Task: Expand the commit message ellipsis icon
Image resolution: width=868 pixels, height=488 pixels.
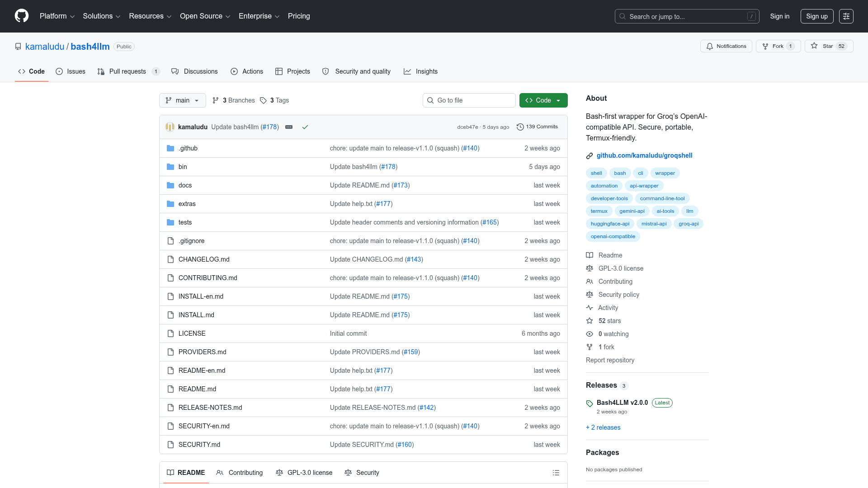Action: click(289, 127)
